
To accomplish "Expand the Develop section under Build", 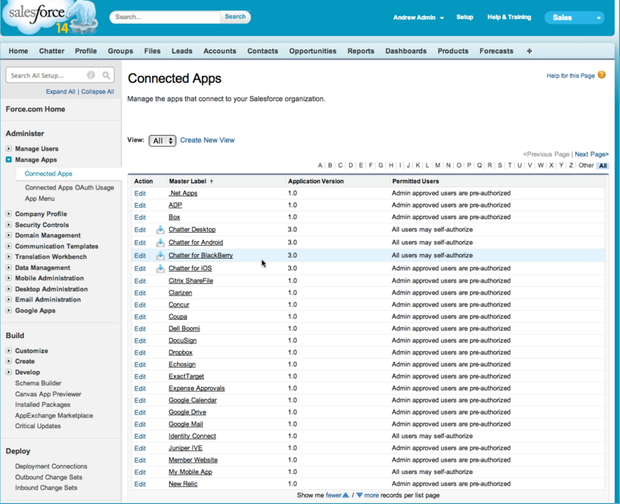I will tap(9, 372).
